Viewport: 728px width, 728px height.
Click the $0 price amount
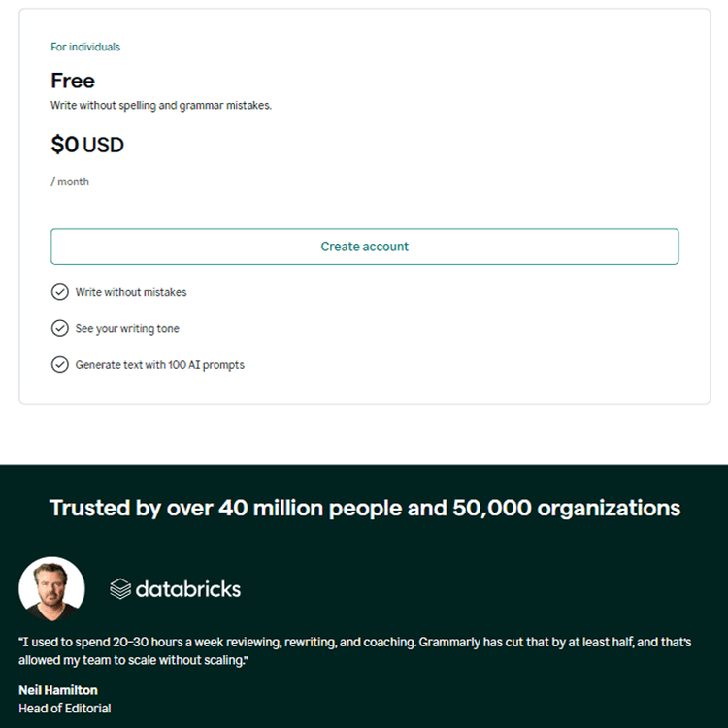(x=64, y=146)
